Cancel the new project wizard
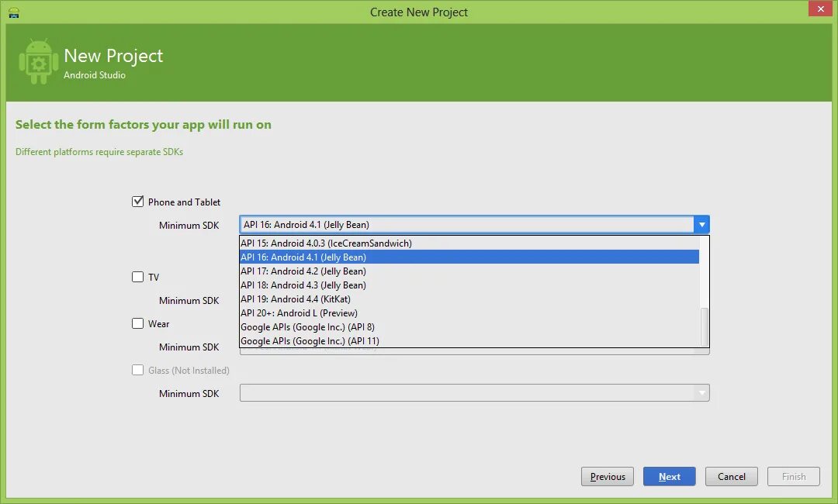 (x=731, y=476)
